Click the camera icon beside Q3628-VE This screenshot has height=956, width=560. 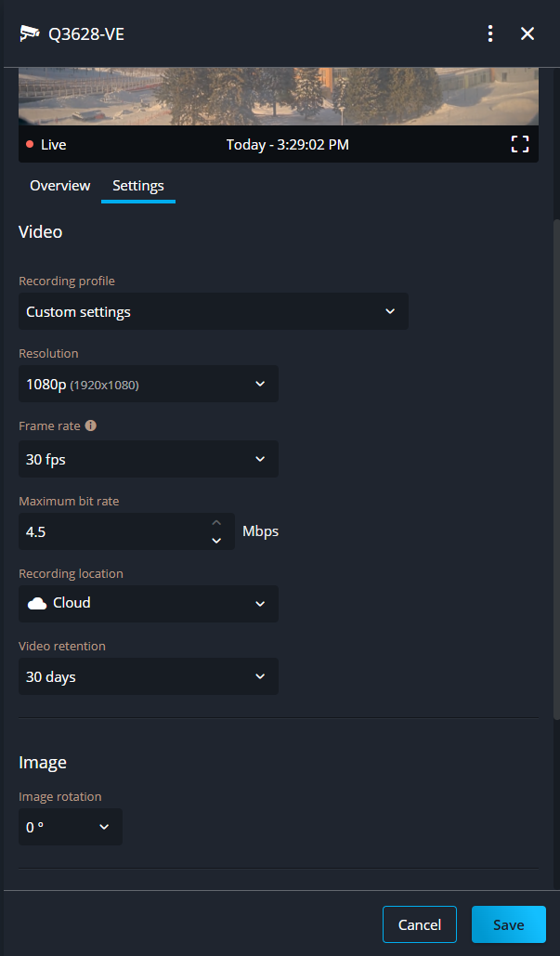(30, 33)
